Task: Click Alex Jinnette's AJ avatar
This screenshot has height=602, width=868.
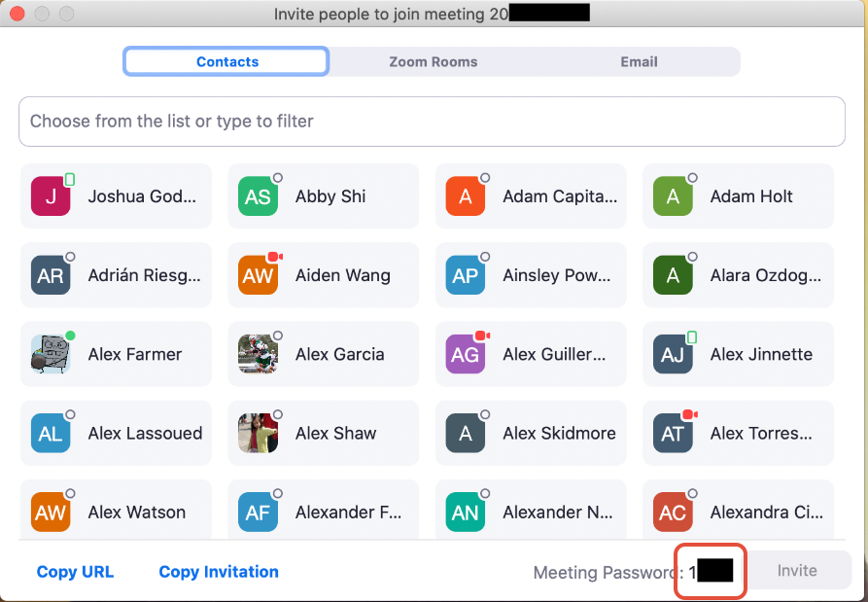Action: click(x=673, y=354)
